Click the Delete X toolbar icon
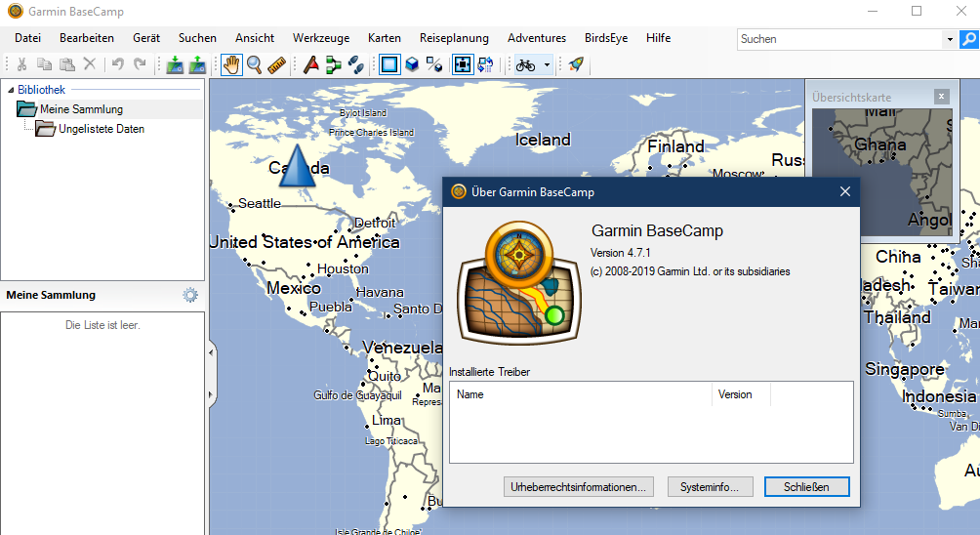980x535 pixels. coord(90,64)
